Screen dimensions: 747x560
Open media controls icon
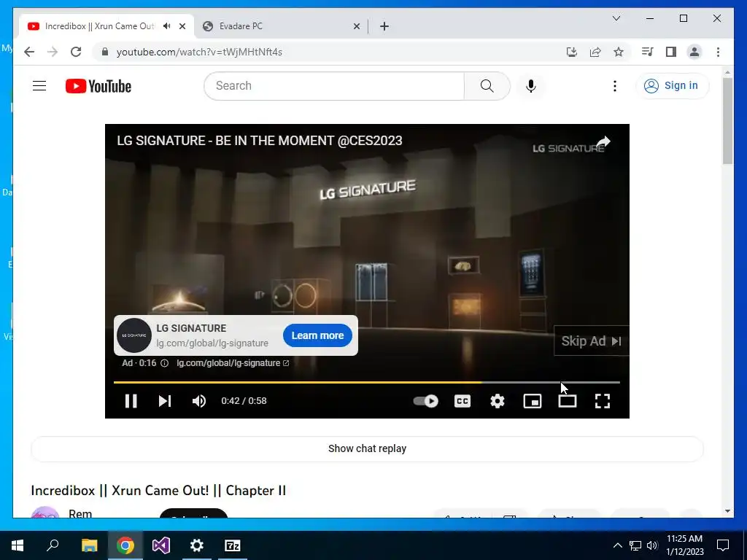[648, 52]
